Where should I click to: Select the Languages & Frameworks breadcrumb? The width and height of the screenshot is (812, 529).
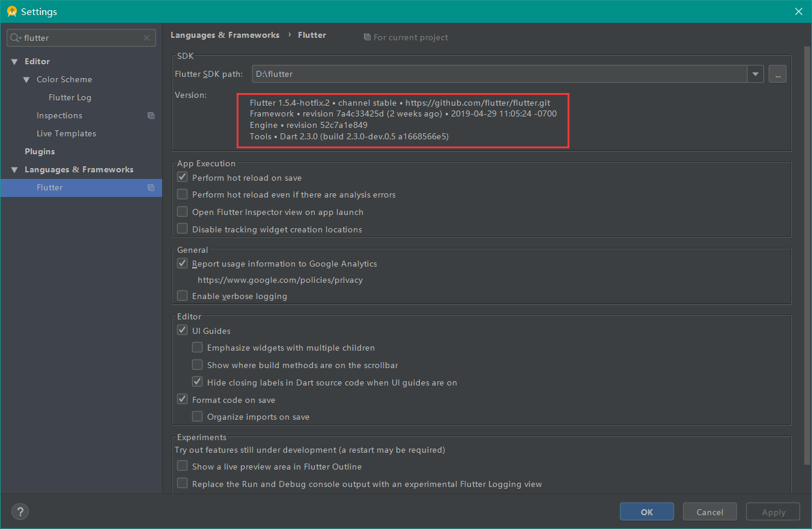pos(225,35)
